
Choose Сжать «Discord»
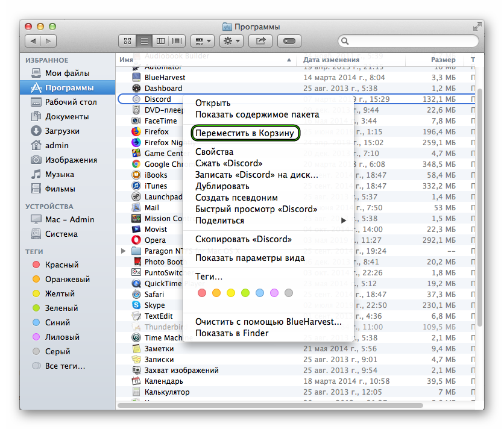click(268, 163)
